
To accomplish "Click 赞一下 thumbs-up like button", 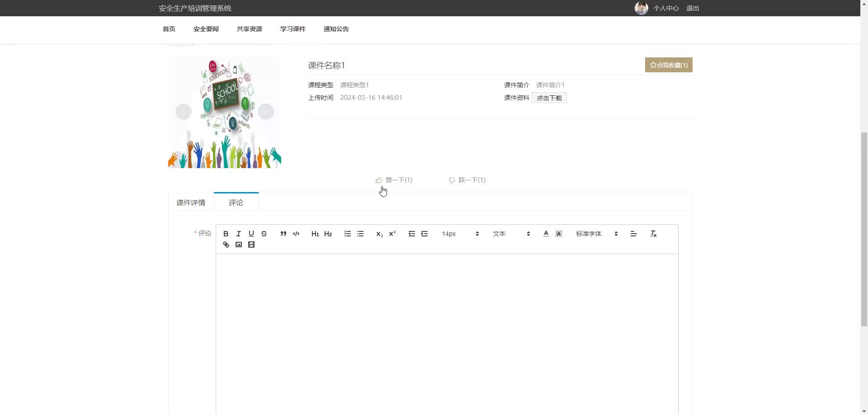I will click(394, 180).
